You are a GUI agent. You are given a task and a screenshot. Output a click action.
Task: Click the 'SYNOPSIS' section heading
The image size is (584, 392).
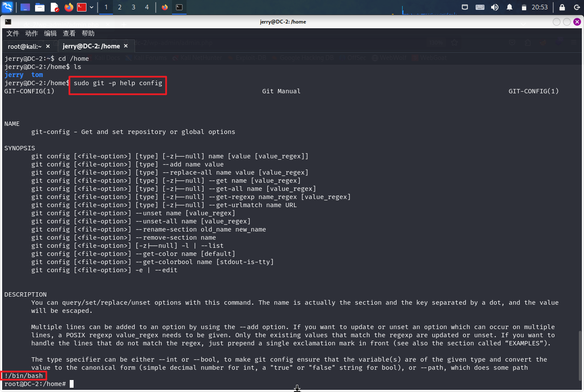coord(20,148)
